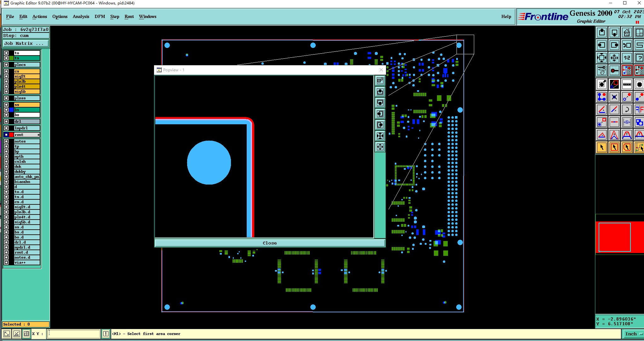Toggle the checkbox for layer to

click(x=6, y=53)
